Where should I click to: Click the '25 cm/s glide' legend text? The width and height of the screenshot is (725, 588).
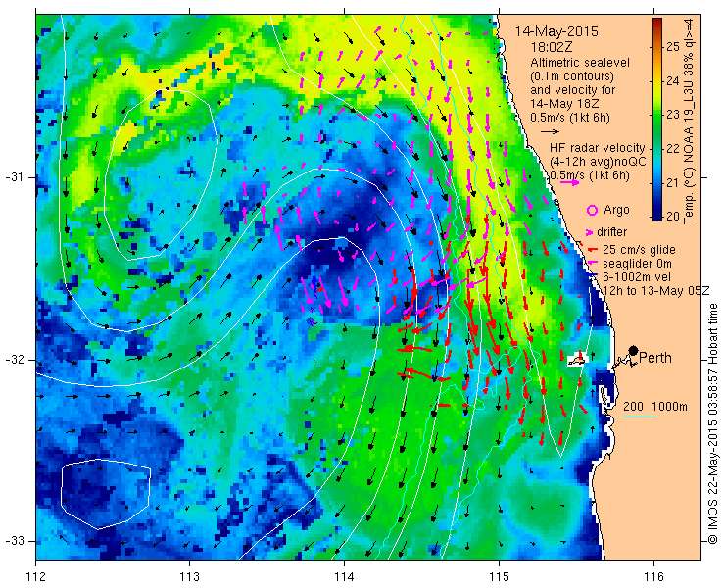click(639, 250)
